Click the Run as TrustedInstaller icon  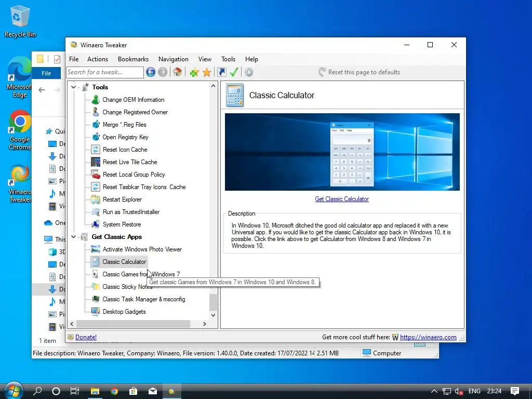(x=96, y=212)
